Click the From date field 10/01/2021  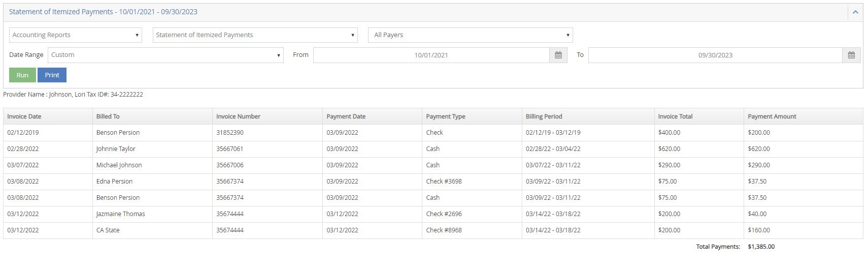[431, 55]
